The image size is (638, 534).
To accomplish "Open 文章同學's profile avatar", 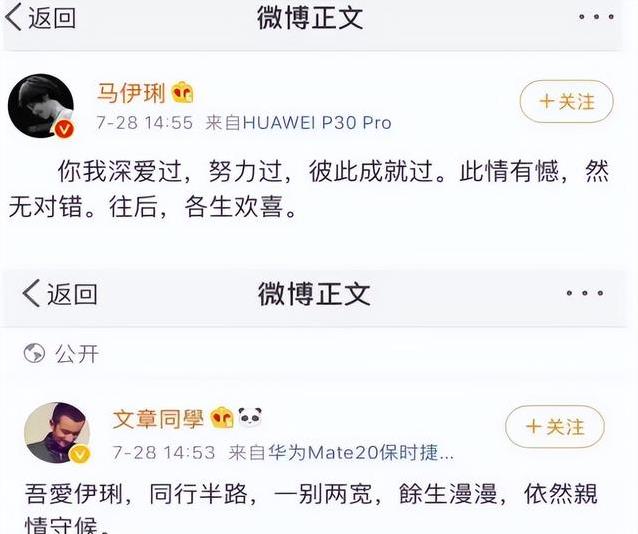I will (57, 433).
